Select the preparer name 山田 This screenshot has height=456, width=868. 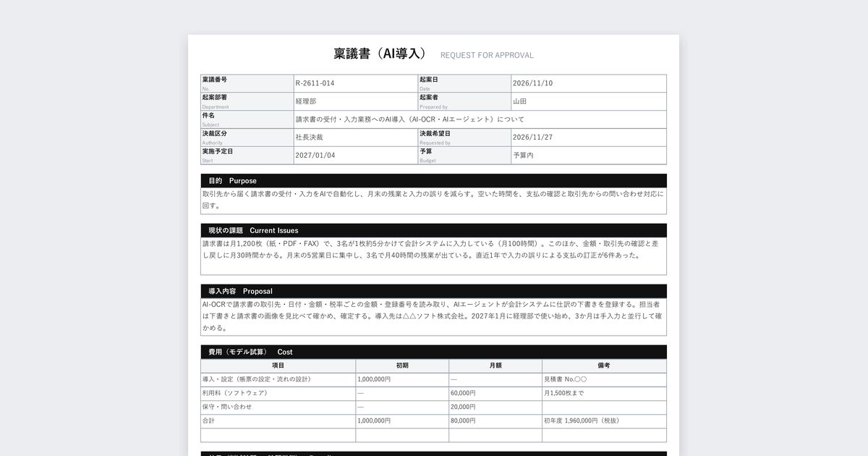point(520,101)
